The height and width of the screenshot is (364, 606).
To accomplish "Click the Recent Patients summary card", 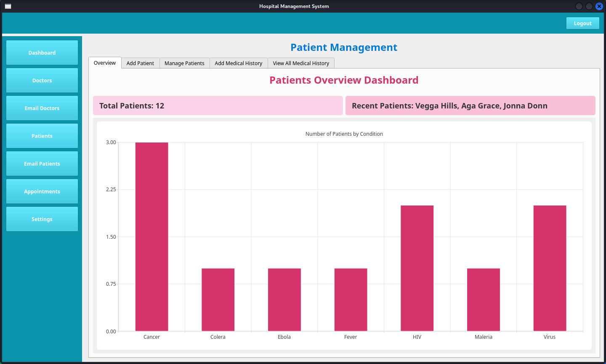I will pos(470,106).
